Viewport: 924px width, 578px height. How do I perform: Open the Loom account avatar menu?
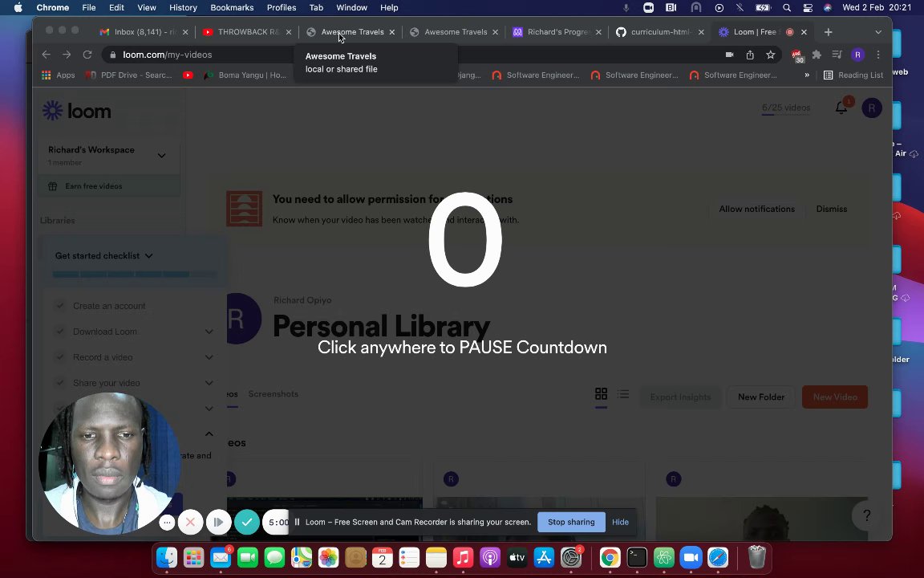[x=872, y=108]
